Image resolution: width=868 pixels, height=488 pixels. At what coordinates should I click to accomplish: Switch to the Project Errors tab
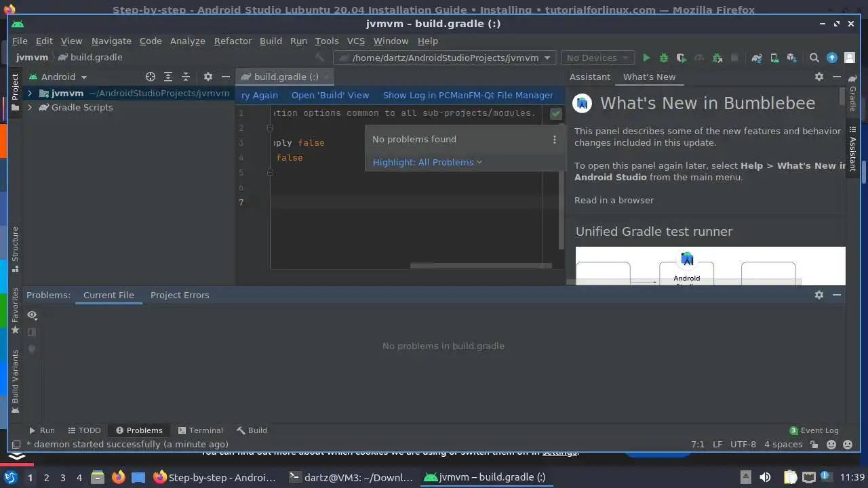pos(180,295)
